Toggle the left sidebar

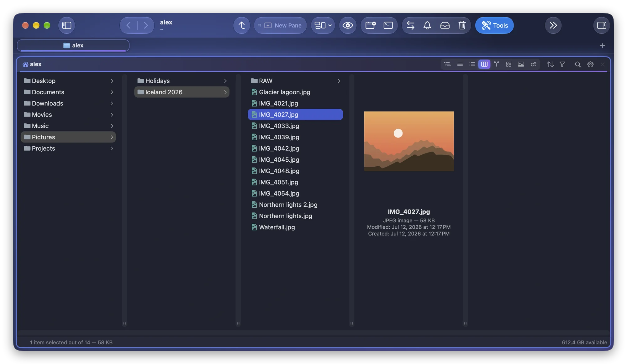pyautogui.click(x=66, y=25)
